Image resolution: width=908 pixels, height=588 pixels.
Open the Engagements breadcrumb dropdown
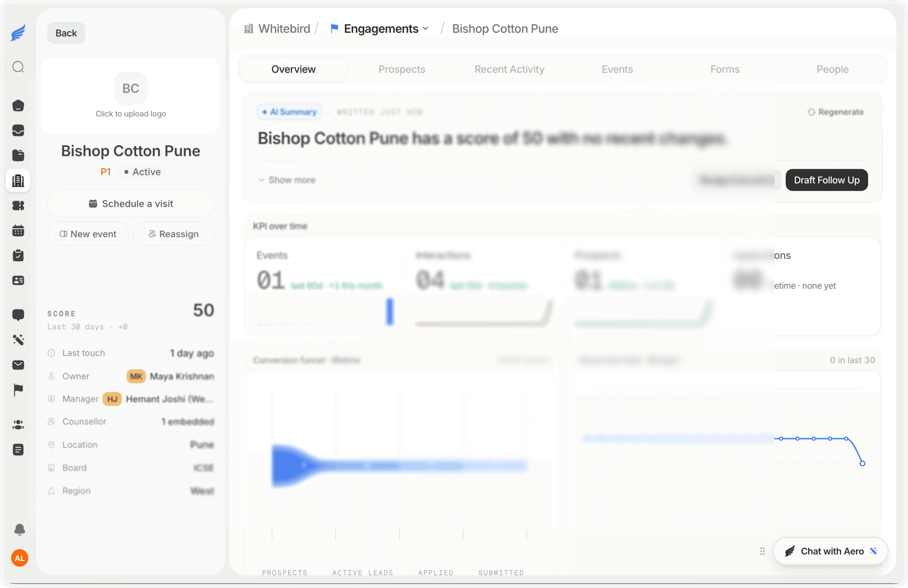[380, 29]
